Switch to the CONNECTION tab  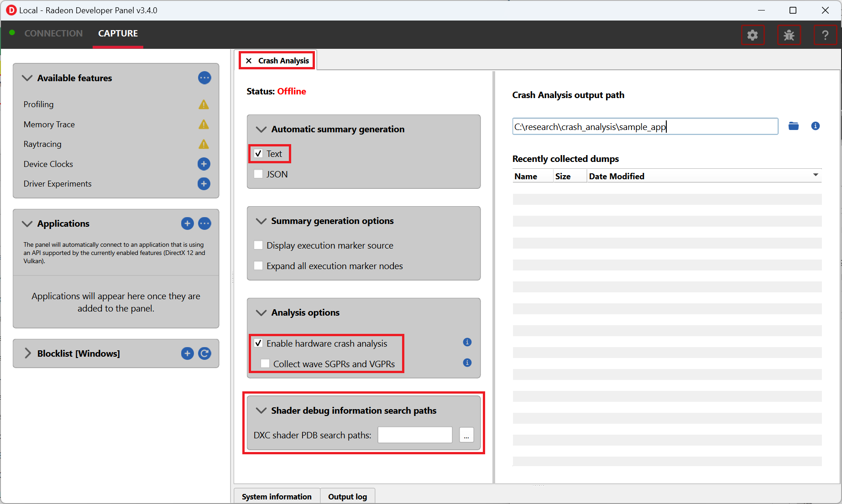pyautogui.click(x=53, y=33)
